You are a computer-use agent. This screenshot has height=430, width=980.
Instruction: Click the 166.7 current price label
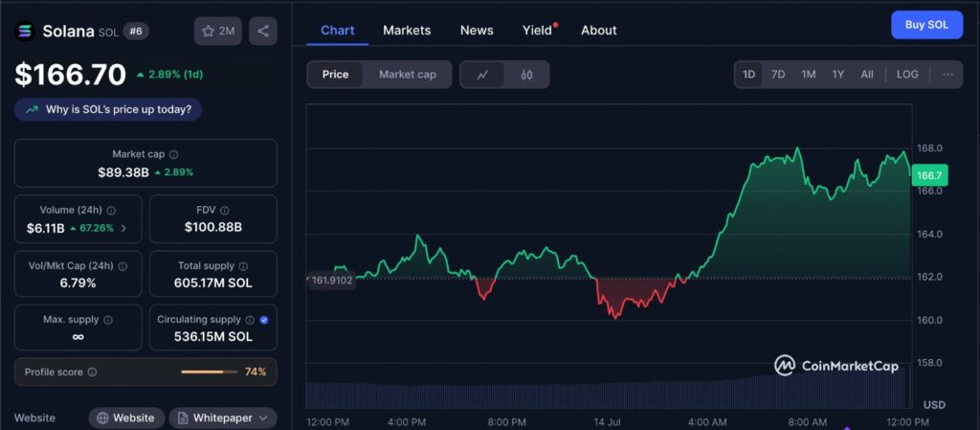click(930, 175)
